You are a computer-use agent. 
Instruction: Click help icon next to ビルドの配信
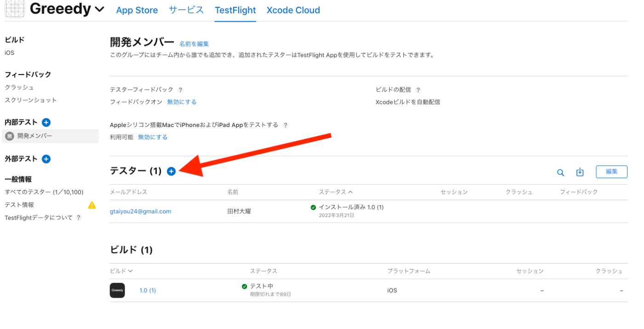pyautogui.click(x=418, y=90)
